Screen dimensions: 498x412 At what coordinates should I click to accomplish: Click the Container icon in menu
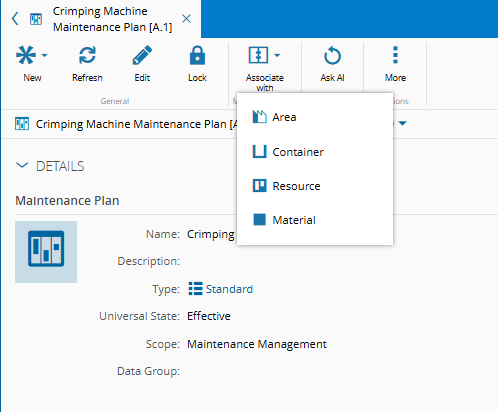(x=259, y=152)
